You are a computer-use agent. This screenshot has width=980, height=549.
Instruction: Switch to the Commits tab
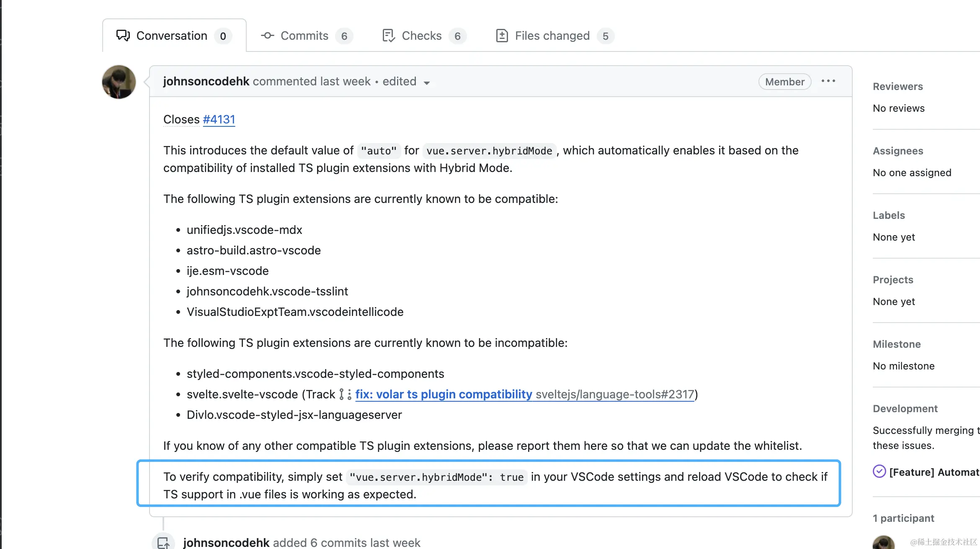[304, 36]
